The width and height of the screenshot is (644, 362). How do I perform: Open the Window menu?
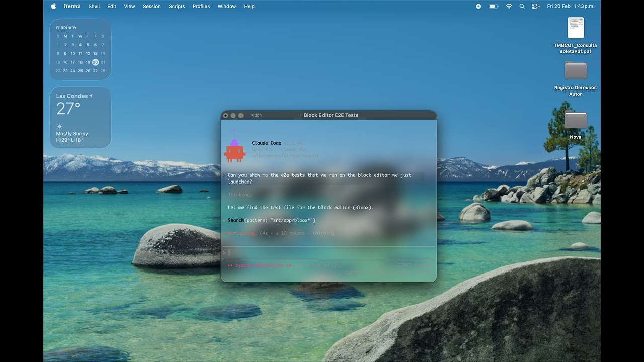[x=227, y=6]
